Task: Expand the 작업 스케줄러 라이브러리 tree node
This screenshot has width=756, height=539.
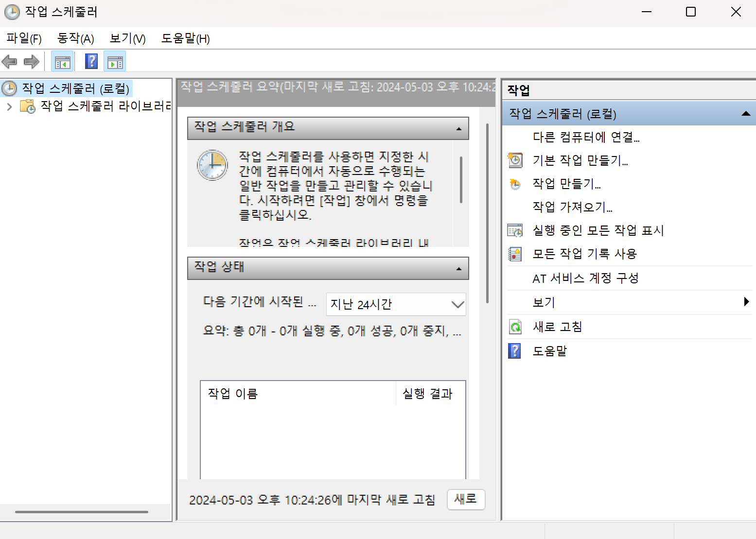Action: point(9,106)
